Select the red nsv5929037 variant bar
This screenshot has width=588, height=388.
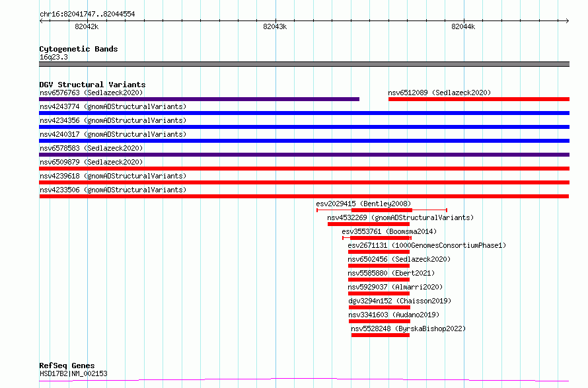[379, 293]
